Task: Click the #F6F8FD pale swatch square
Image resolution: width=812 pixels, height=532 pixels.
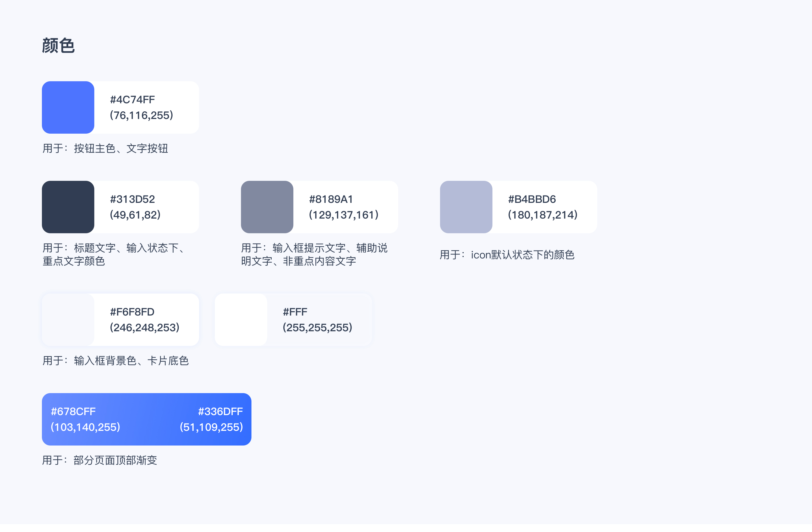Action: coord(68,319)
